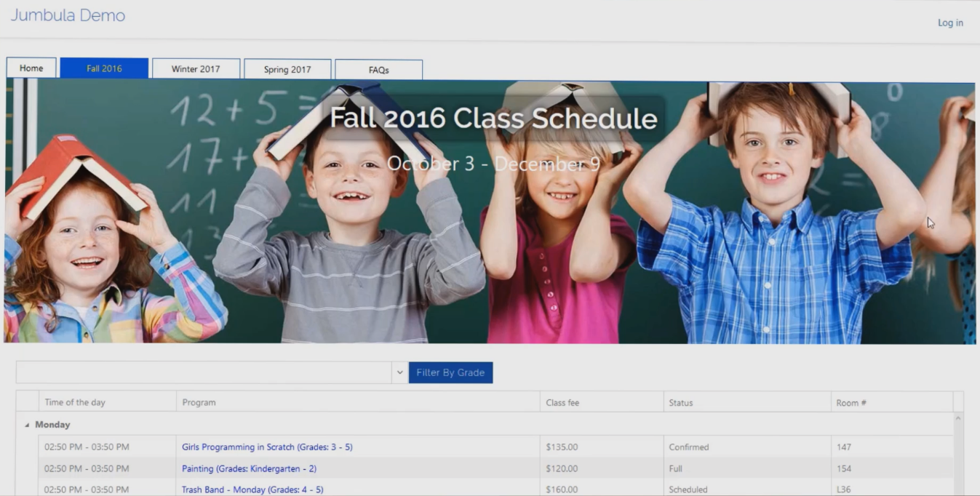Click into the grade selection field

click(x=204, y=372)
